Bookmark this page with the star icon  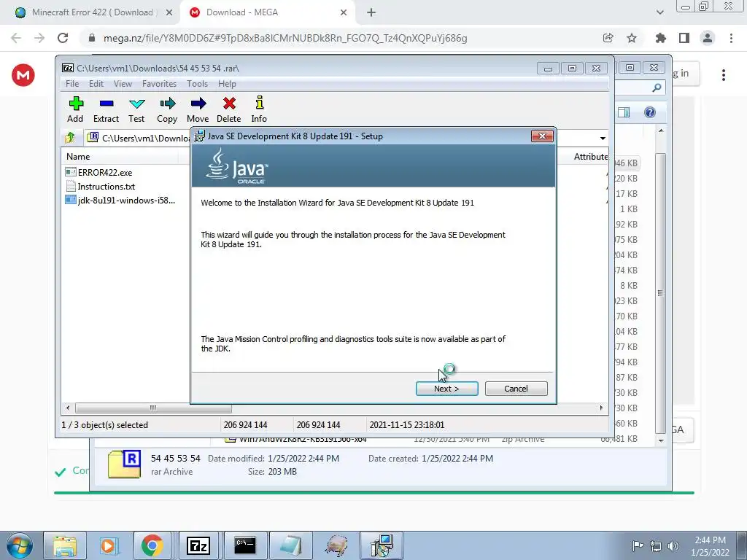click(x=632, y=38)
